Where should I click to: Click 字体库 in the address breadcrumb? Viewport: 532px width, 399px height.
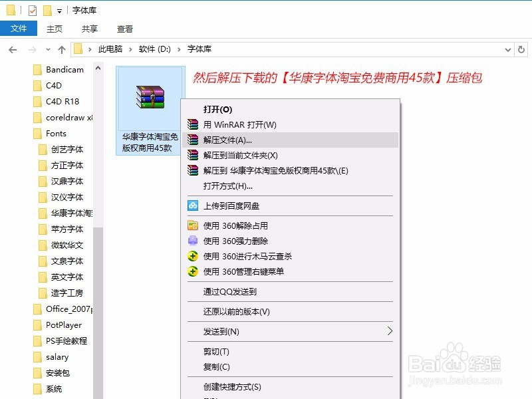point(199,49)
